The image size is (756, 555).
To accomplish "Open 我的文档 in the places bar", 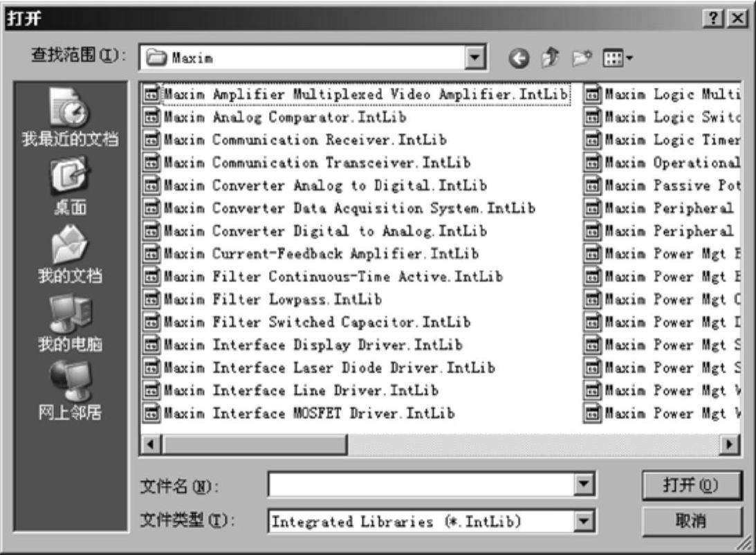I will coord(70,255).
